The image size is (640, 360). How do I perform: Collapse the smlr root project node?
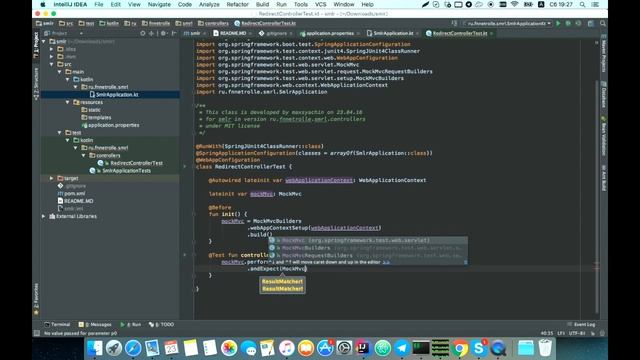click(x=44, y=41)
